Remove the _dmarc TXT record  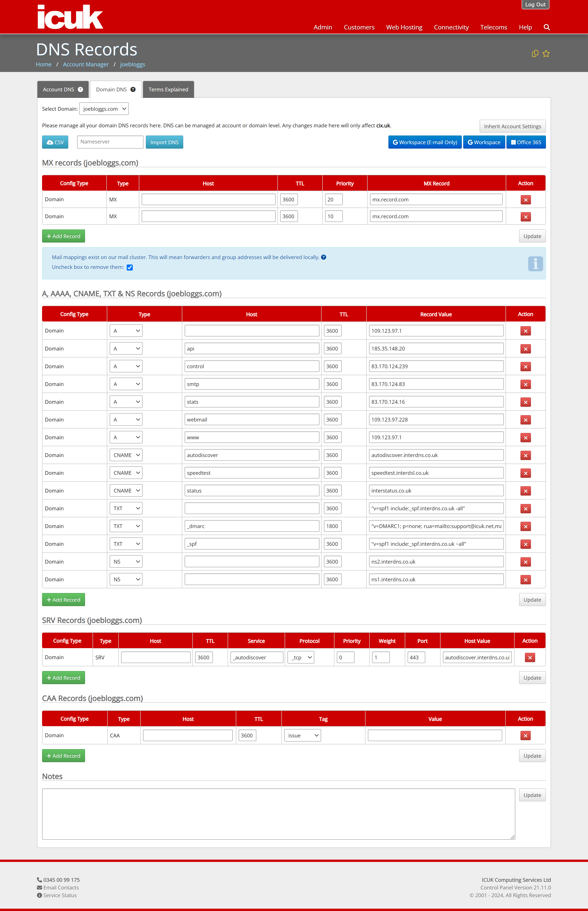click(525, 527)
